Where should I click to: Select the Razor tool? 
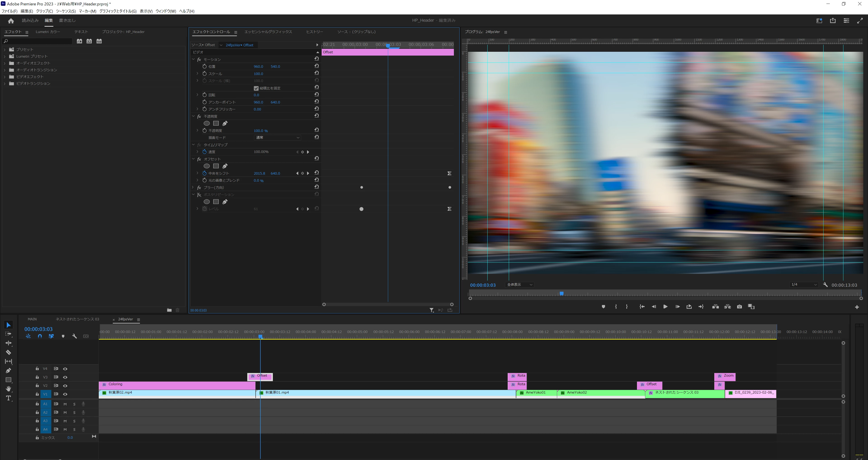[x=8, y=352]
